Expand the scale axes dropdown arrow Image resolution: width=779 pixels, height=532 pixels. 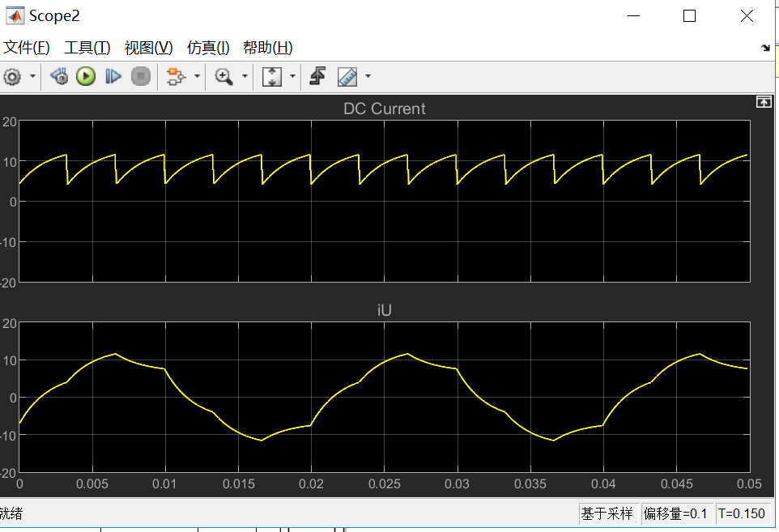(x=292, y=76)
